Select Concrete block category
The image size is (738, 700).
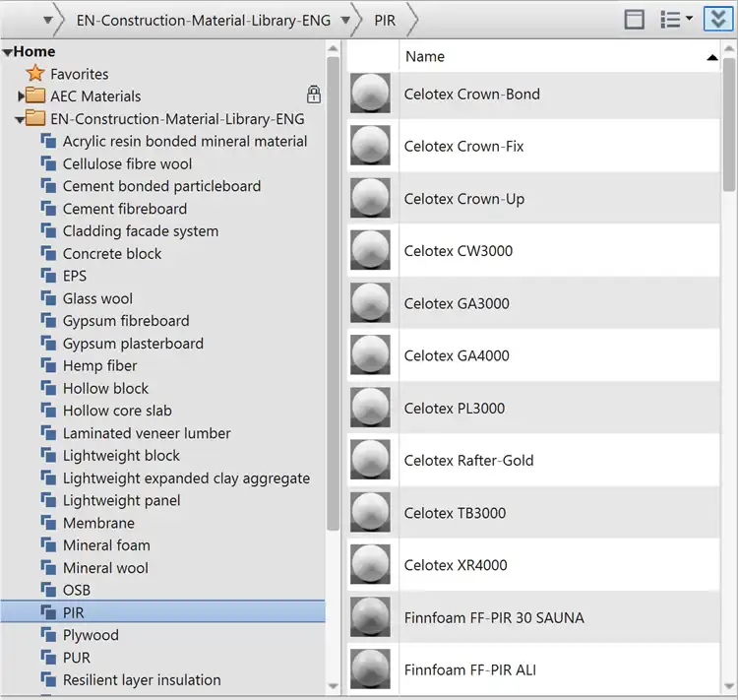[x=112, y=253]
